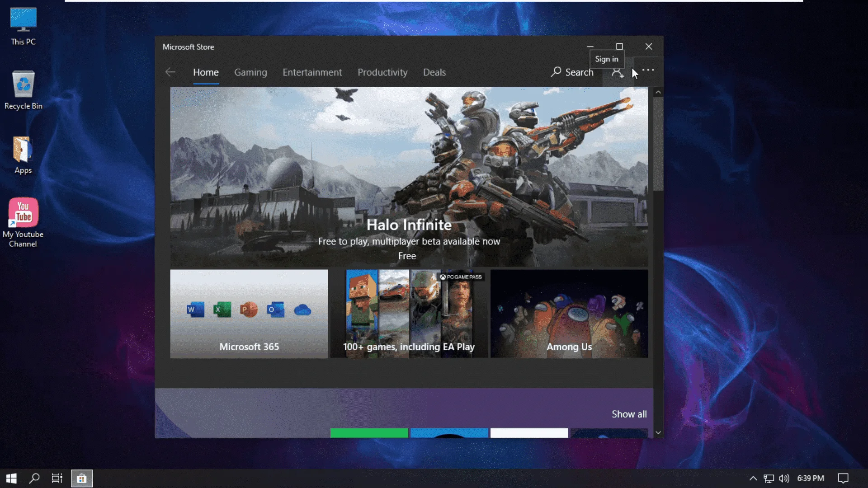Open the Windows Start menu
Screen dimensions: 868x488
pos(11,478)
